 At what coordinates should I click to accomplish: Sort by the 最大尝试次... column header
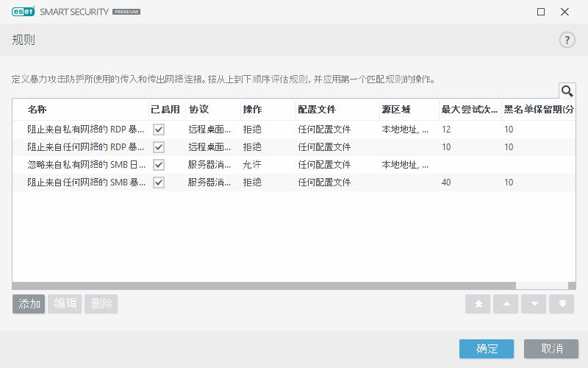coord(470,109)
